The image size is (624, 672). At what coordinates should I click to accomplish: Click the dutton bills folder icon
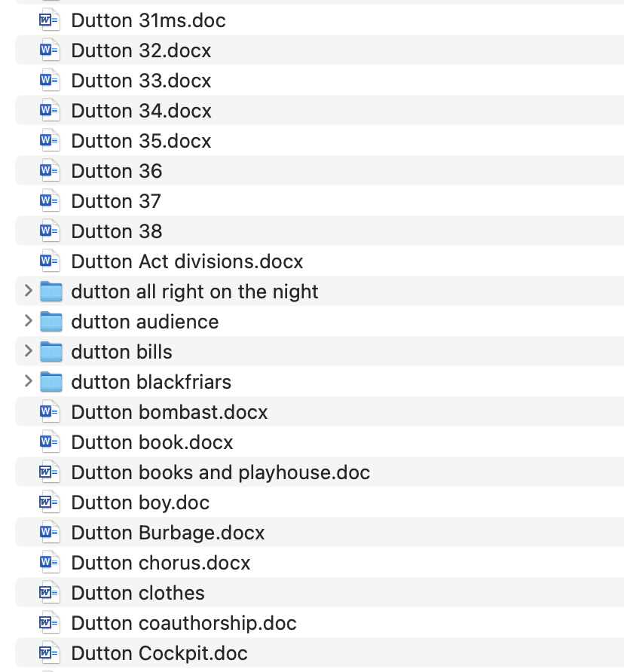coord(51,351)
